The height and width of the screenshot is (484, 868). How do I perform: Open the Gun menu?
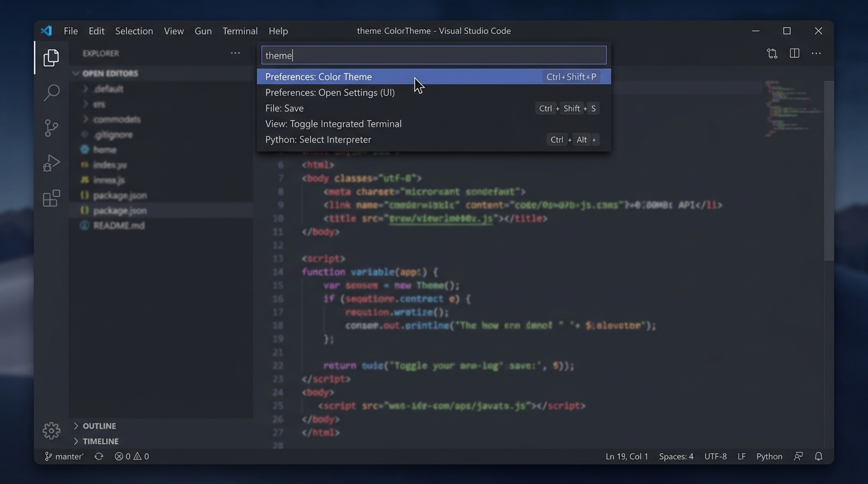click(203, 31)
